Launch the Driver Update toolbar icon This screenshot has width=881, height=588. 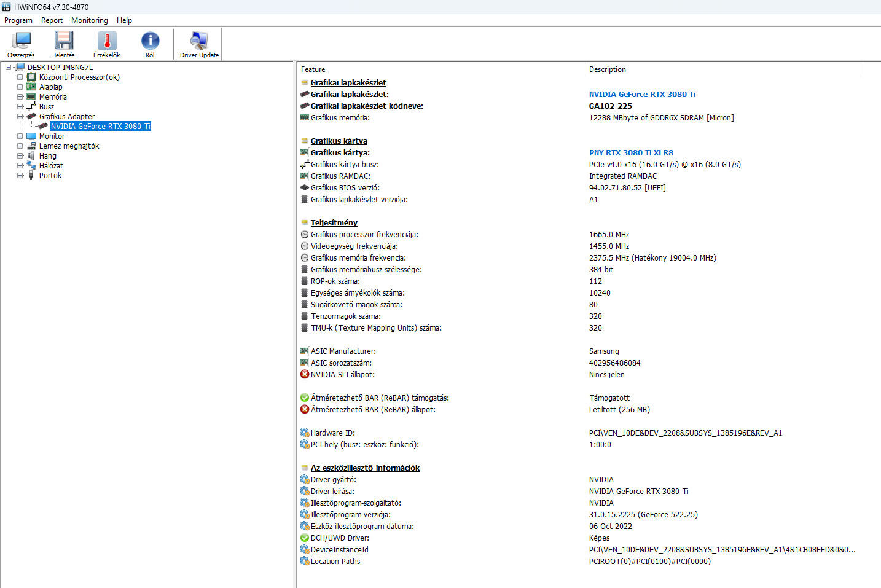[x=199, y=41]
